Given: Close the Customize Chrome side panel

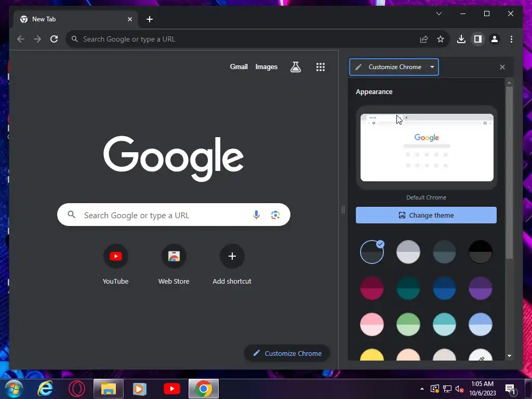Looking at the screenshot, I should pos(502,67).
